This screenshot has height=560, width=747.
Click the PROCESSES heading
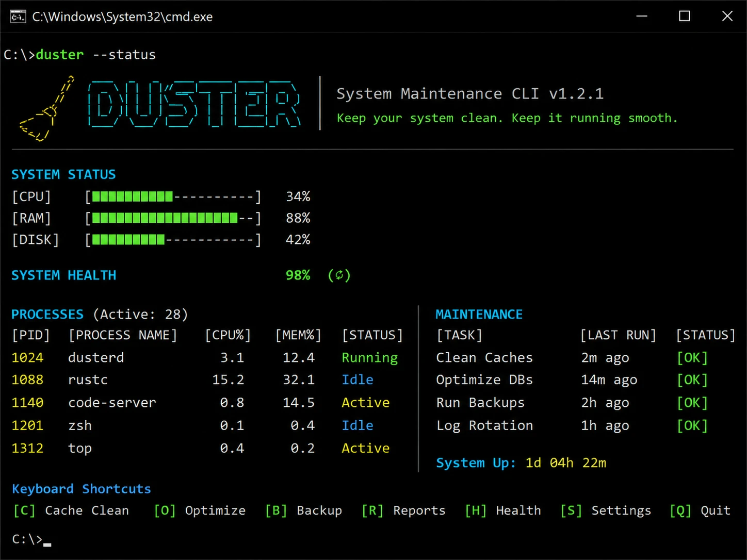pos(47,314)
